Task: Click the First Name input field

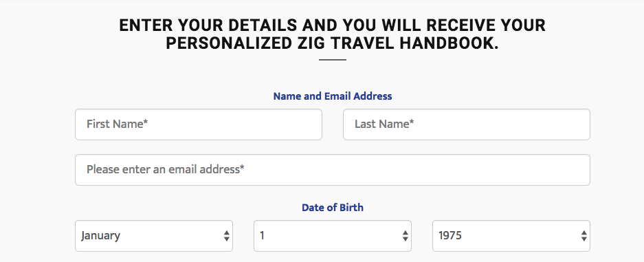Action: click(x=199, y=124)
